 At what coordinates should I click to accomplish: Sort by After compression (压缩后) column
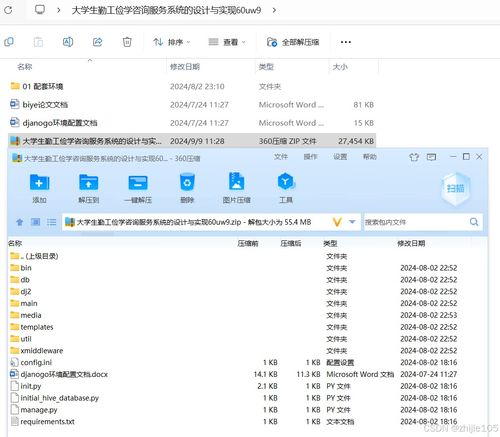(x=291, y=243)
